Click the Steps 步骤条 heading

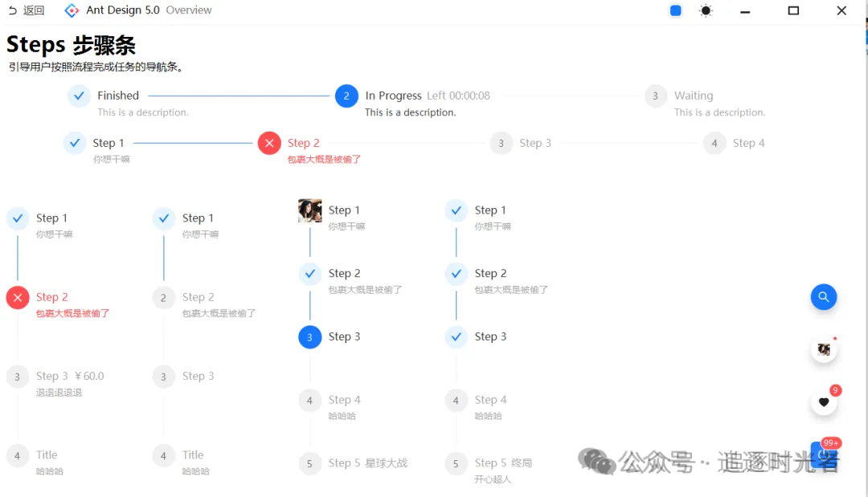[x=71, y=45]
